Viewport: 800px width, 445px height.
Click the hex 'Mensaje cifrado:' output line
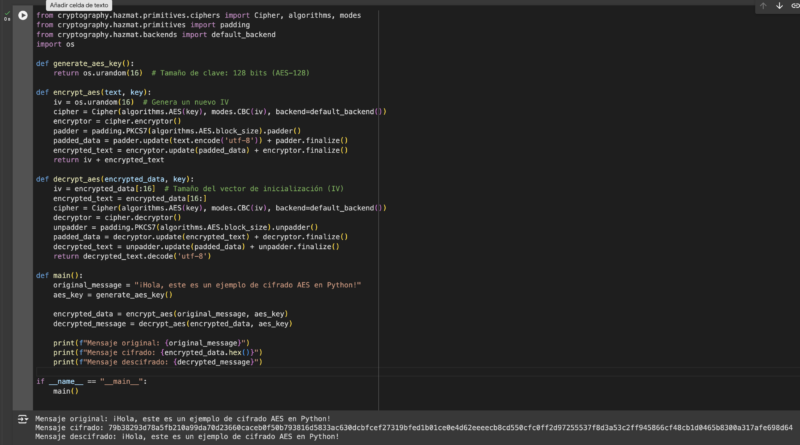pyautogui.click(x=414, y=428)
